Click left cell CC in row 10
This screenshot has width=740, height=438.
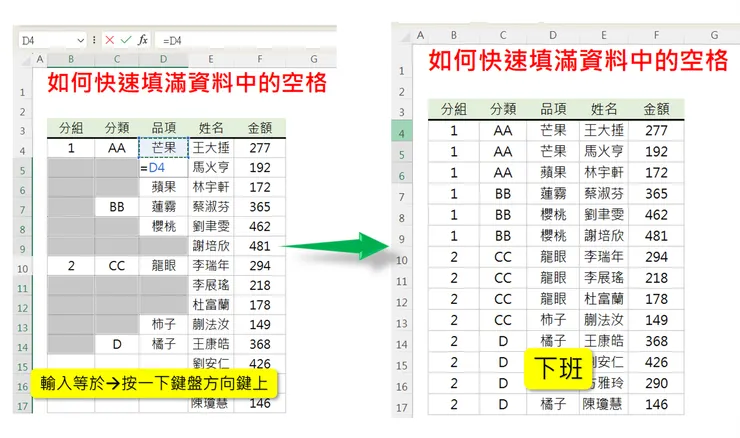(117, 266)
